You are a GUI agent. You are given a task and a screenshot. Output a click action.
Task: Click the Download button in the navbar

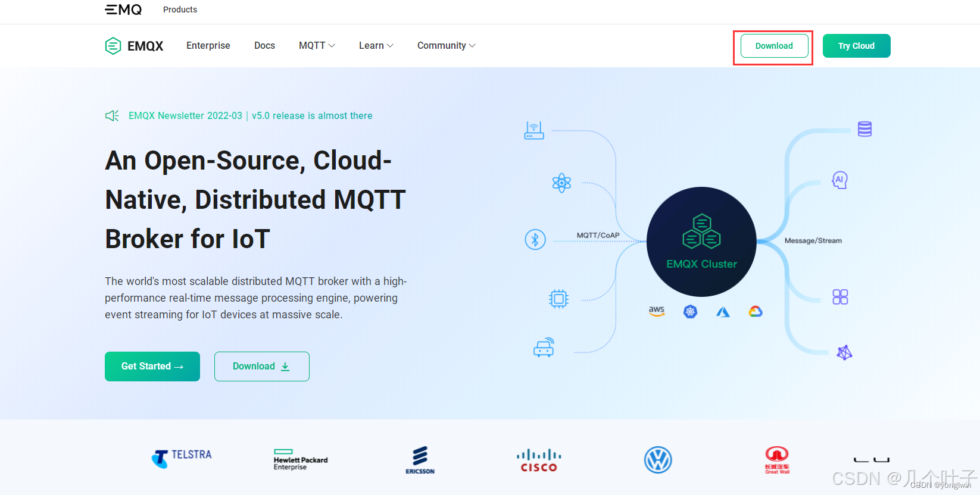pyautogui.click(x=774, y=46)
